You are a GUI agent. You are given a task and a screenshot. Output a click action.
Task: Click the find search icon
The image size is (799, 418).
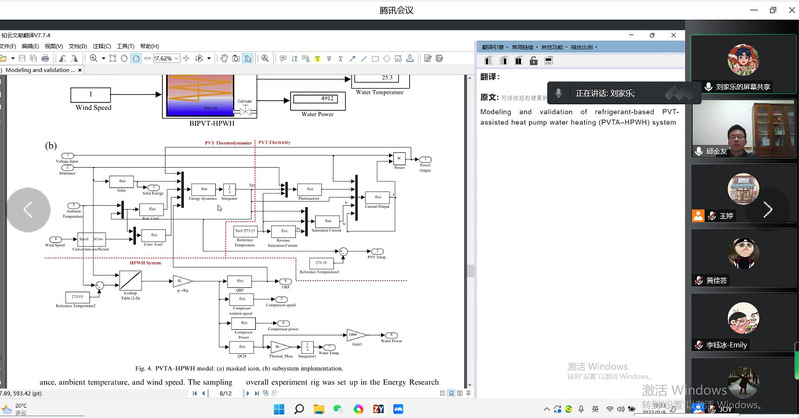click(x=265, y=59)
